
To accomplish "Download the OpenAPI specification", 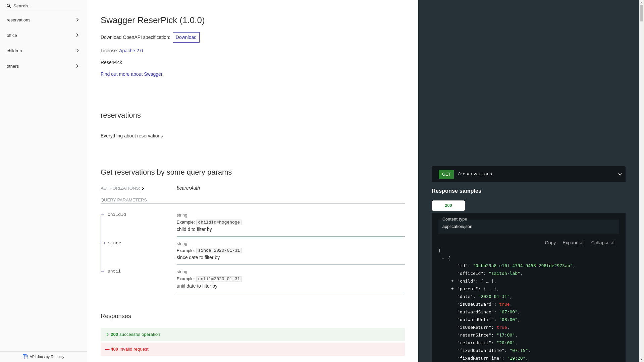I will [186, 38].
